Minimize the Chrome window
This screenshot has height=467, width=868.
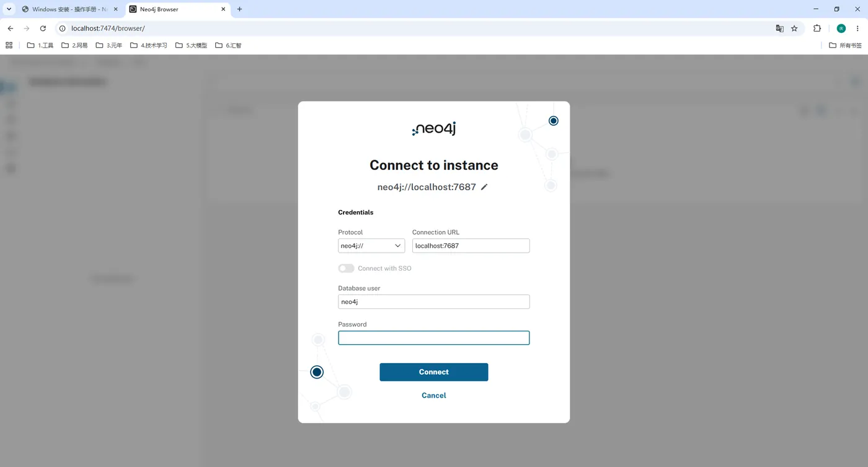click(x=816, y=9)
